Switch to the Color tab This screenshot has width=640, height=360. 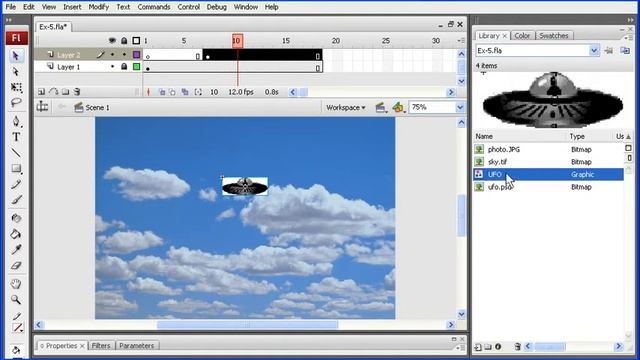[x=522, y=36]
